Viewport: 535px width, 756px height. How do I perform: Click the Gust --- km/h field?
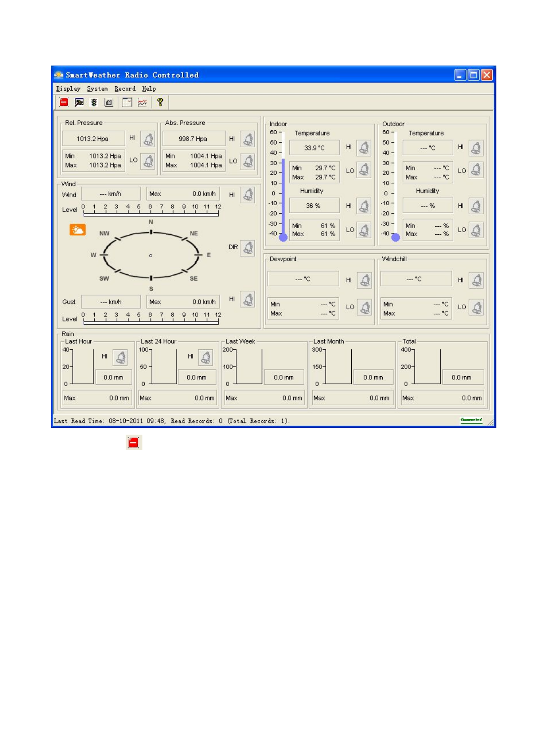click(x=111, y=302)
